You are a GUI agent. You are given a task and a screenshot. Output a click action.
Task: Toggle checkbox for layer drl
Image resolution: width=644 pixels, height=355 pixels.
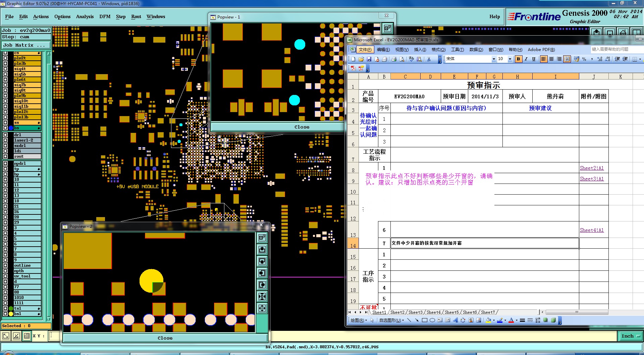click(5, 135)
